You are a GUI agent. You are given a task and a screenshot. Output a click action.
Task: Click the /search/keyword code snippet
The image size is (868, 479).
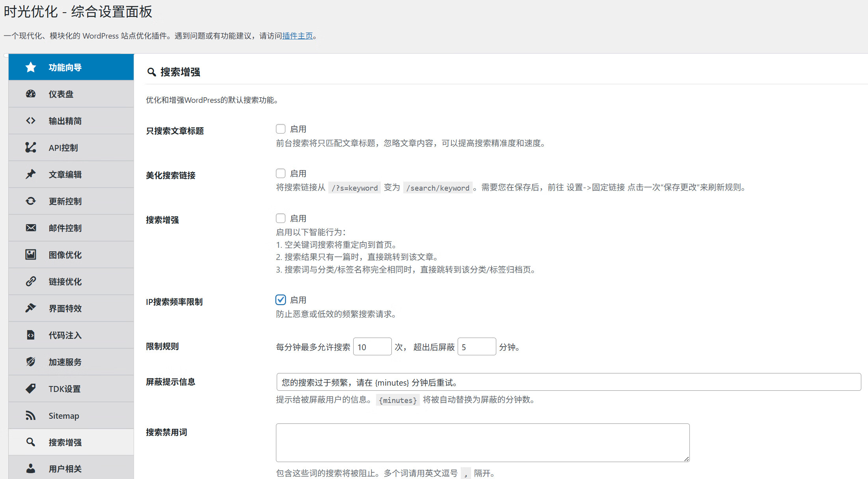tap(438, 188)
